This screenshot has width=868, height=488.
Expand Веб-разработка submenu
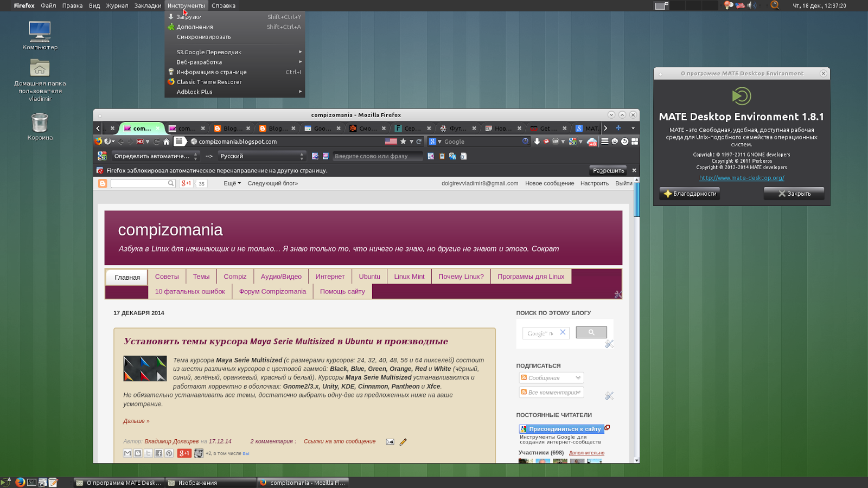234,62
